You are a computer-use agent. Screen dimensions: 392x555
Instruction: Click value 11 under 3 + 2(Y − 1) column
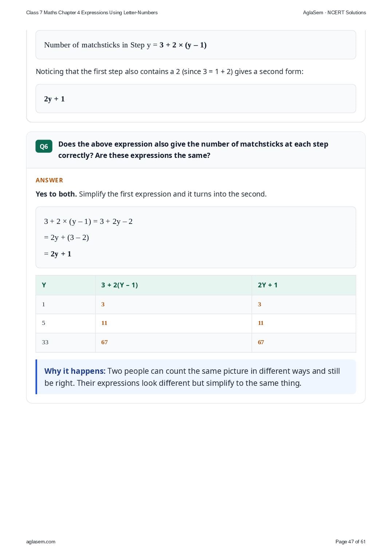[x=104, y=323]
